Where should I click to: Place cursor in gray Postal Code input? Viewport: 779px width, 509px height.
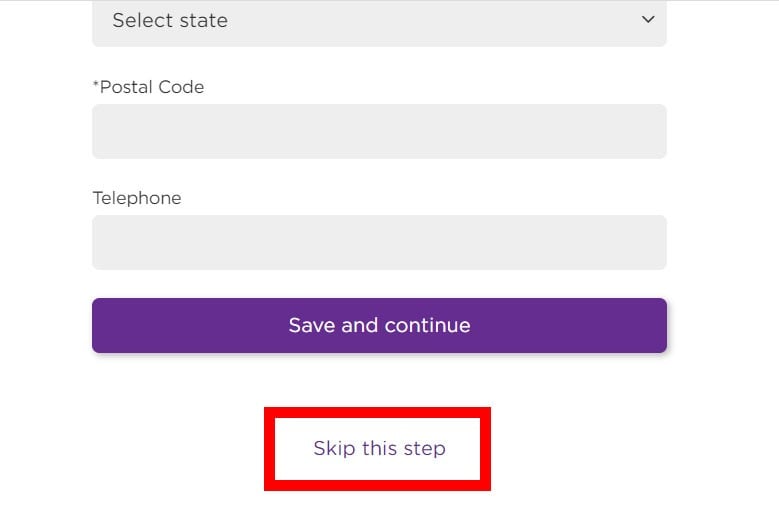point(378,131)
